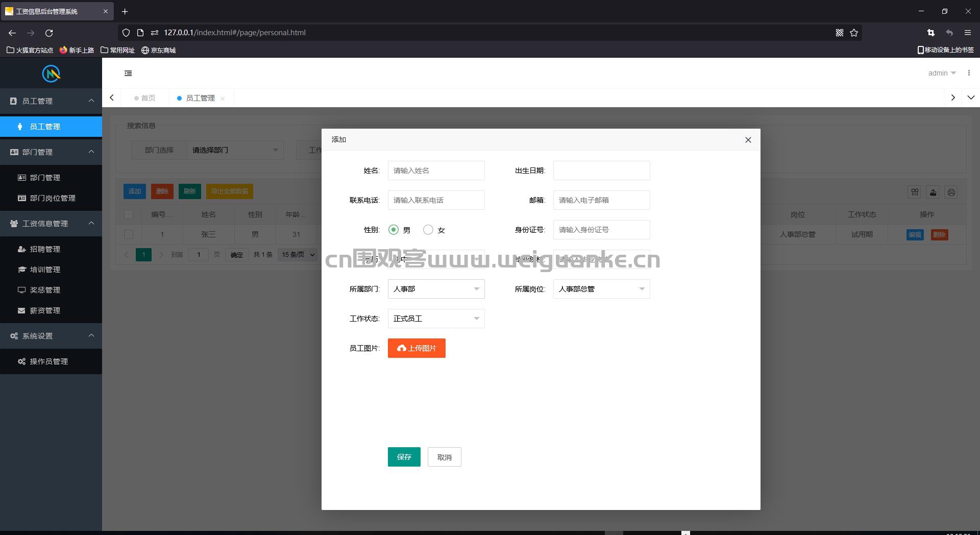Reload the page using refresh icon
The height and width of the screenshot is (535, 980).
click(x=49, y=33)
